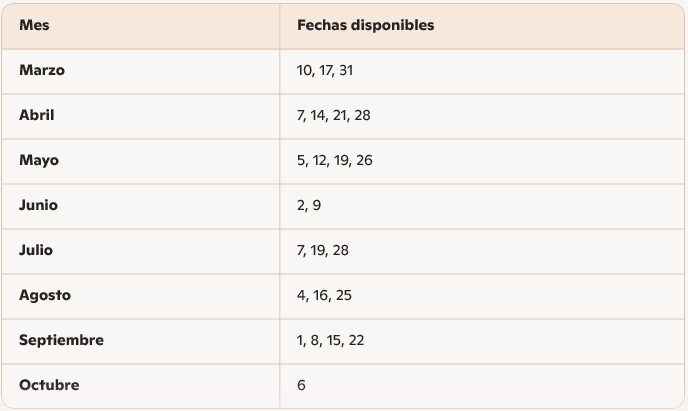Select the Marzo month cell
The height and width of the screenshot is (411, 688).
coord(41,70)
